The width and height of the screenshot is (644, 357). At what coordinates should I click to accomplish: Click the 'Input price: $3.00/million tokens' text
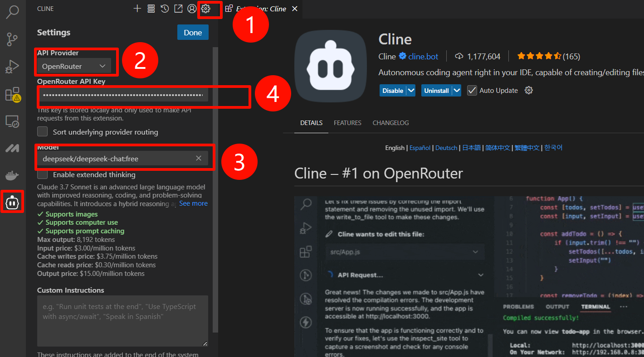click(x=86, y=248)
